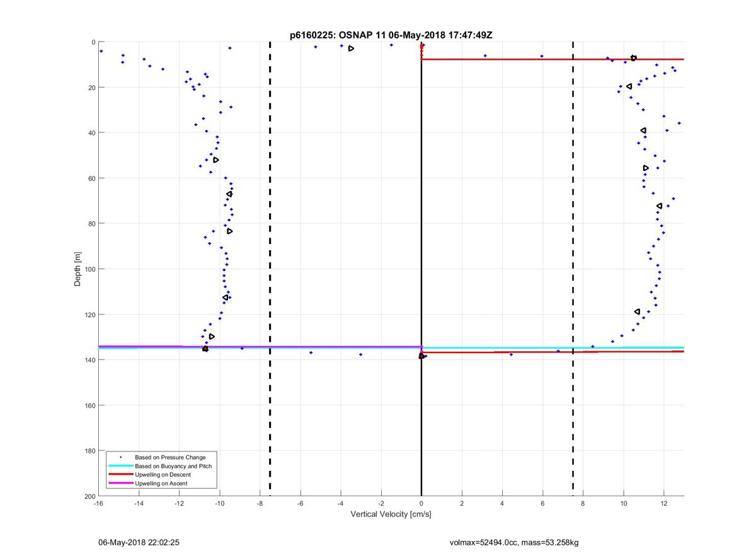The width and height of the screenshot is (756, 558).
Task: Click the triangle marker near -3.5 cm/s at surface
Action: click(351, 49)
